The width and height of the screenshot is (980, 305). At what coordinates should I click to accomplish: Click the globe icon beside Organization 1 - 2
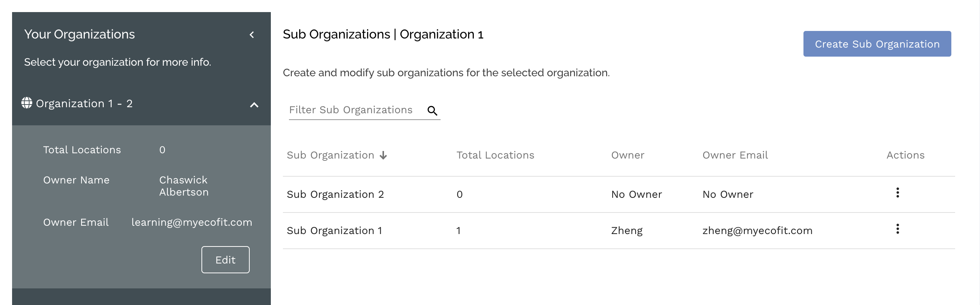pos(27,103)
